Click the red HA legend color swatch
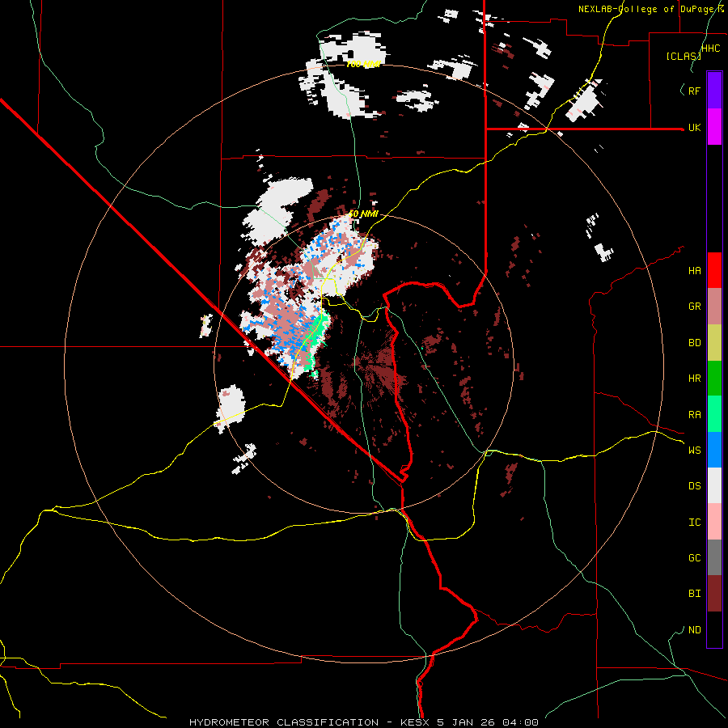This screenshot has height=728, width=728. [714, 270]
